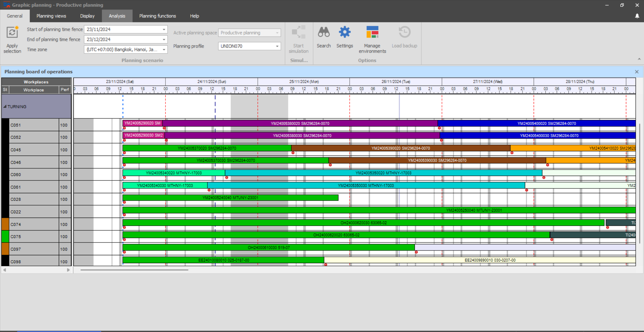
Task: Collapse the TURNING workplace group
Action: [5, 107]
